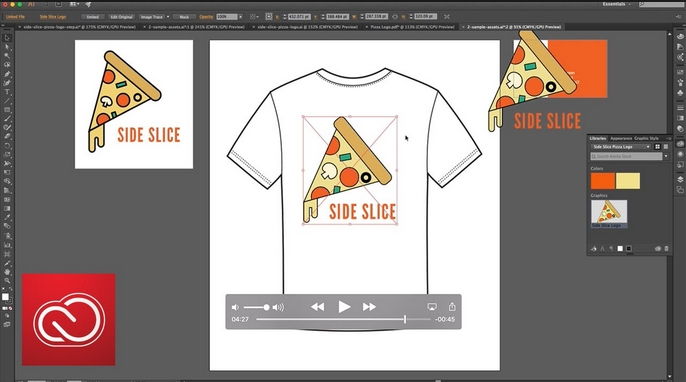Select the Direct Selection tool
The height and width of the screenshot is (382, 686).
pyautogui.click(x=7, y=47)
